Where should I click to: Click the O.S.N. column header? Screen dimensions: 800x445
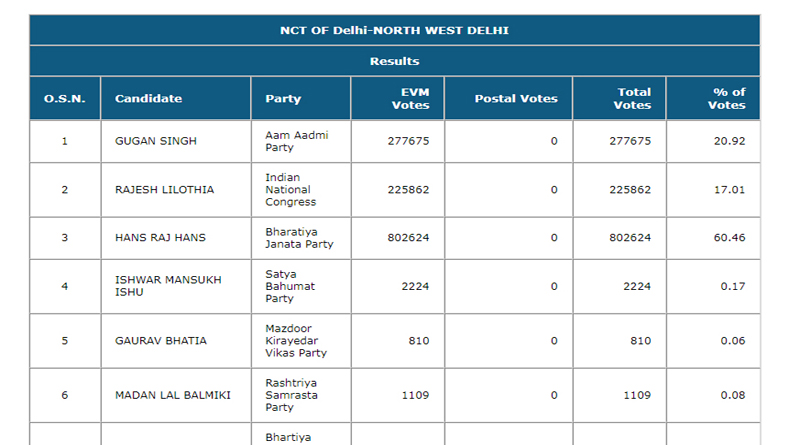(65, 98)
